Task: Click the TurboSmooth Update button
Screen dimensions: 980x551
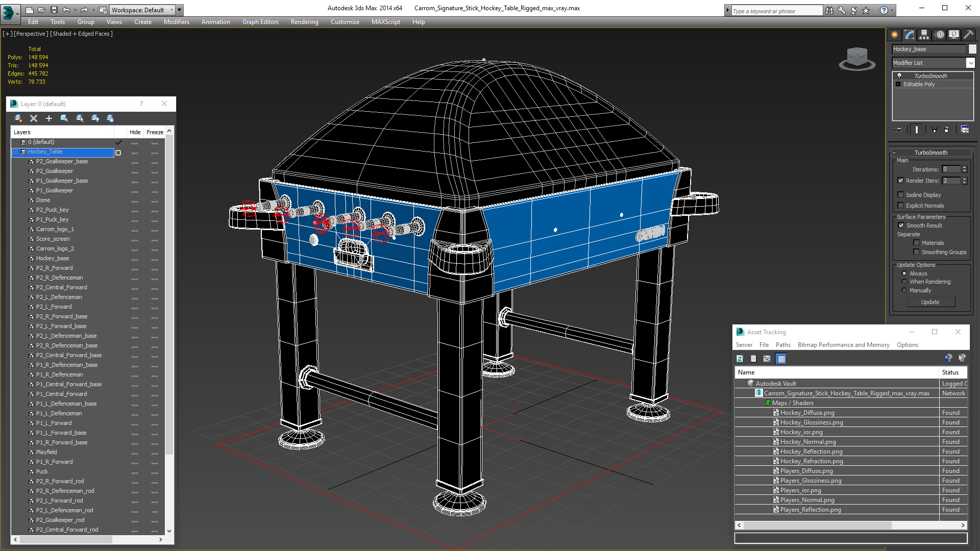Action: pos(930,302)
